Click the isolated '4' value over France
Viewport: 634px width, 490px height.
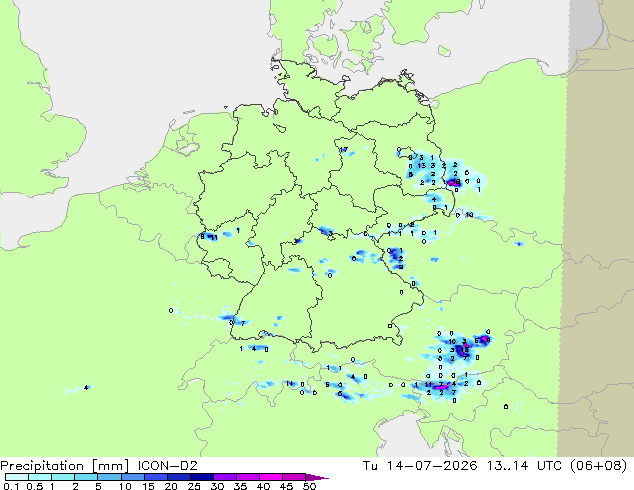[86, 388]
